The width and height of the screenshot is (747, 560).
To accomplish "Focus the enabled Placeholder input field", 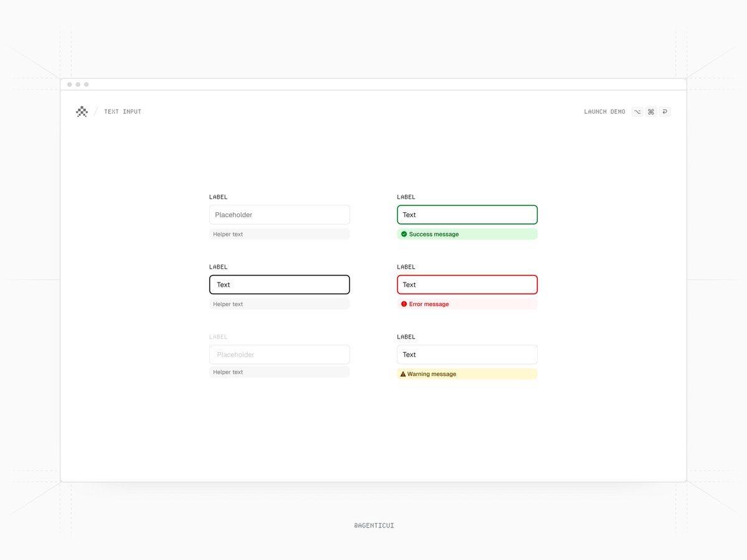I will click(x=280, y=215).
